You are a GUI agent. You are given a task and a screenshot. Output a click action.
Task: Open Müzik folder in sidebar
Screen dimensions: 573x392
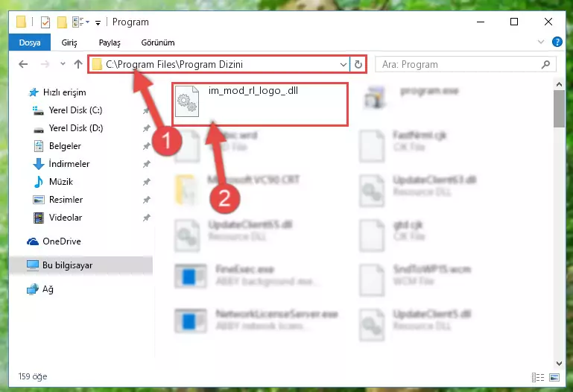tap(61, 182)
